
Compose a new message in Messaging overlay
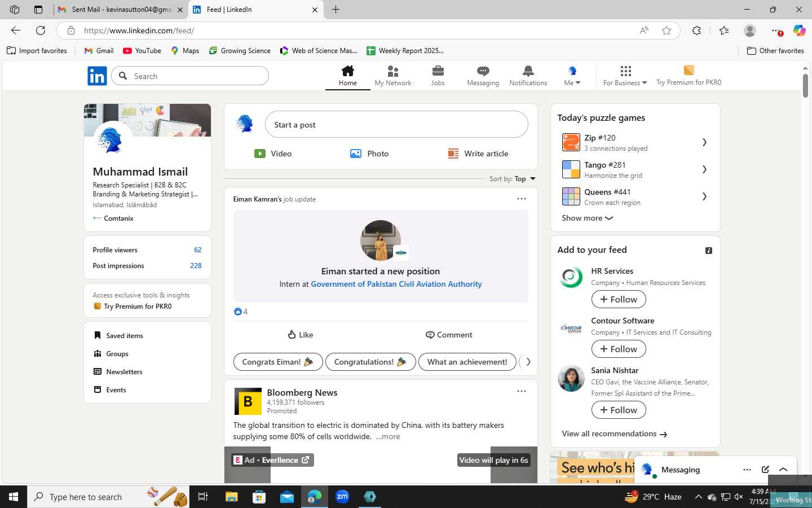[765, 469]
